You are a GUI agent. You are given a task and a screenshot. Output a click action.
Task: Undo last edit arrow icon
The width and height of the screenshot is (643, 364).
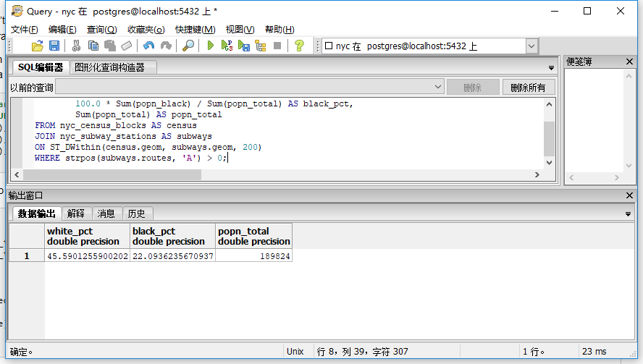click(149, 46)
